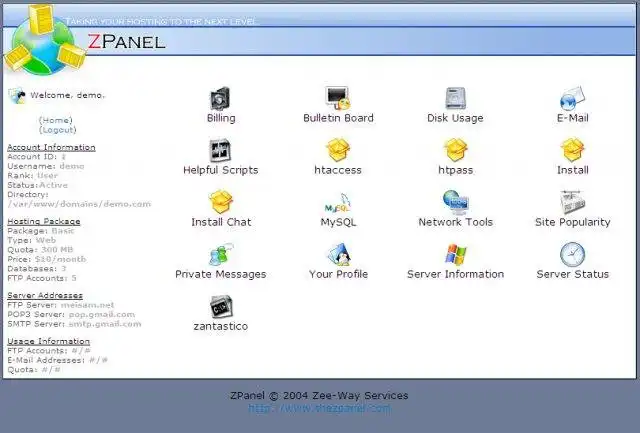Open the zantastico terminal icon
The height and width of the screenshot is (433, 640).
pos(221,306)
